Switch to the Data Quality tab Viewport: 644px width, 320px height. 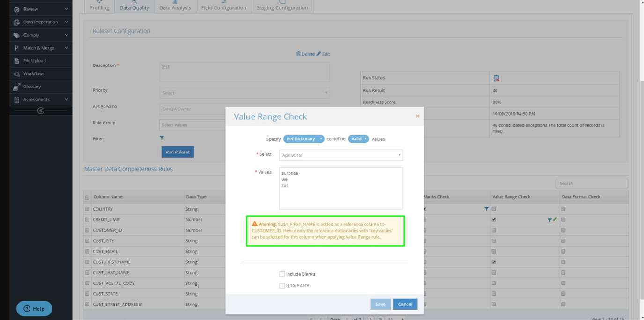tap(134, 6)
